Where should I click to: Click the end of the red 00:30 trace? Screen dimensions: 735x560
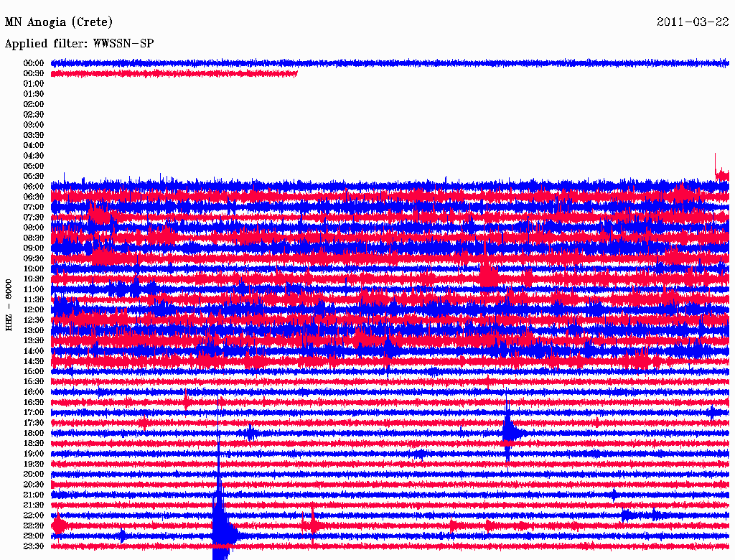296,73
